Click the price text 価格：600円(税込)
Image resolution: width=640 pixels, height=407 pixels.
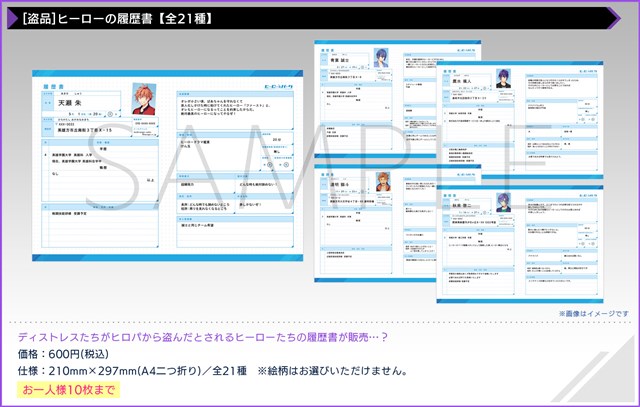click(x=63, y=354)
